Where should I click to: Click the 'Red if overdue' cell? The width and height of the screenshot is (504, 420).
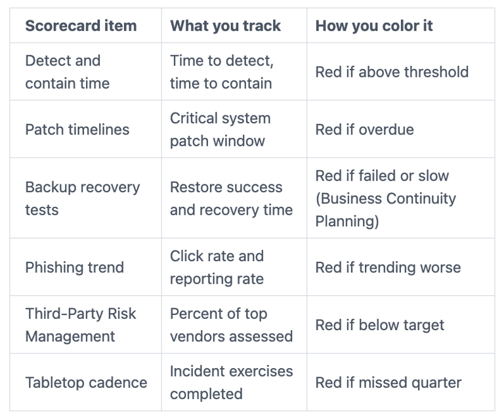pos(364,129)
